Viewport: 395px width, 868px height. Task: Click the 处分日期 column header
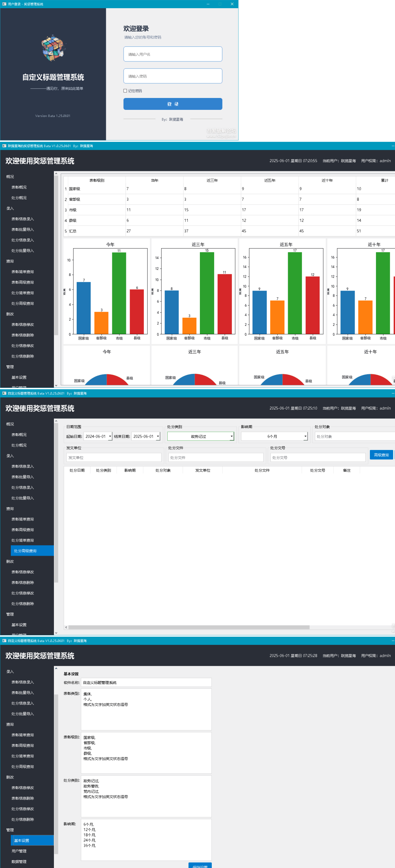point(77,470)
